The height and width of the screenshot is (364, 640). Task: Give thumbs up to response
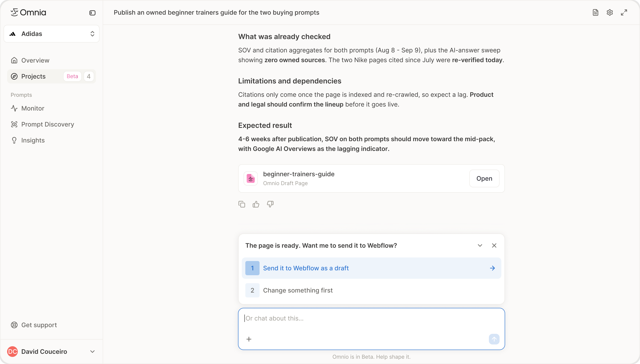(256, 204)
